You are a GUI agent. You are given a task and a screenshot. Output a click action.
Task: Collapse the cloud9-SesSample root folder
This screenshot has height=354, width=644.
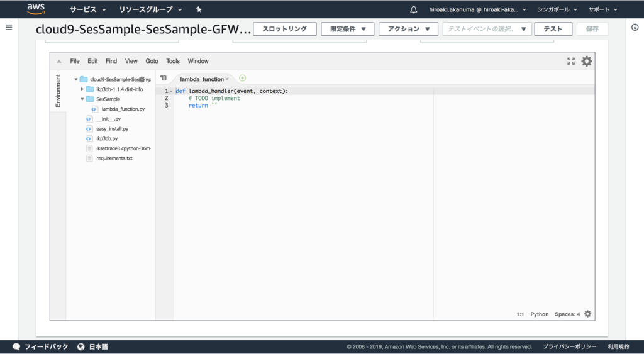[x=76, y=79]
